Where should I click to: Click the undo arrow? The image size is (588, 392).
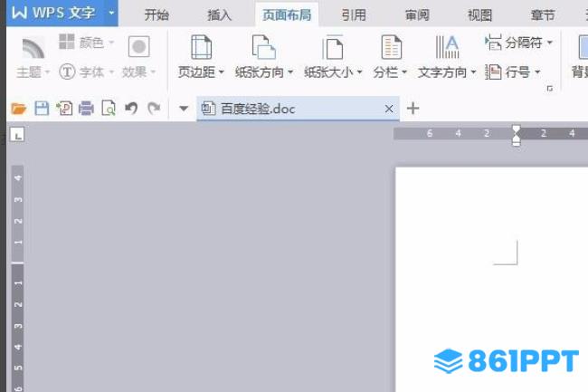tap(131, 109)
